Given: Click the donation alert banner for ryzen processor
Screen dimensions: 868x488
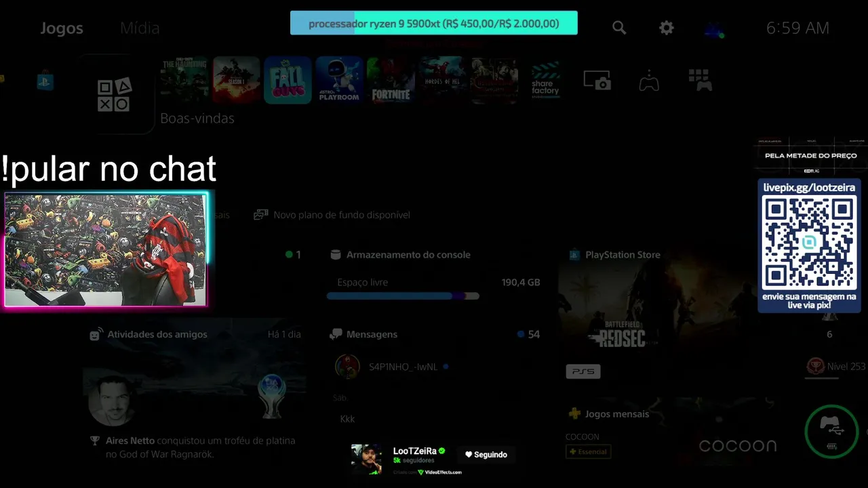Looking at the screenshot, I should pos(434,23).
